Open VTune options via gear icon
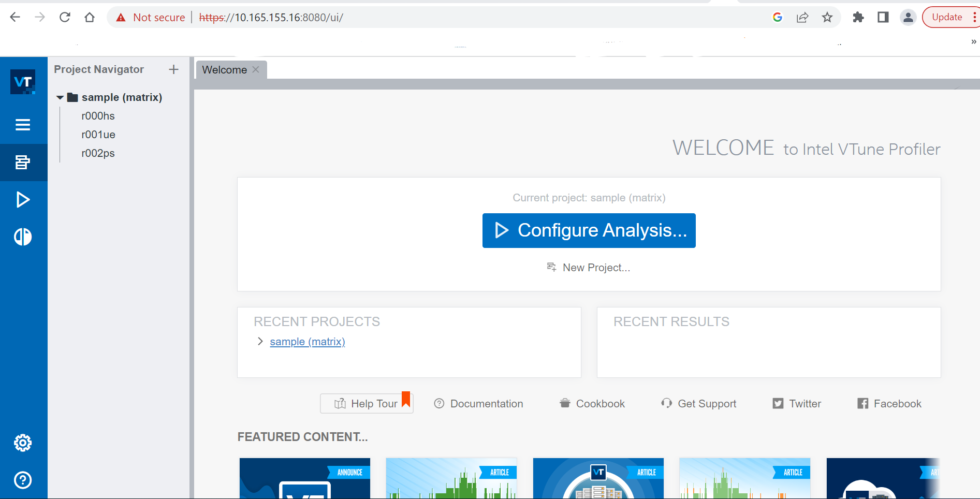 23,443
